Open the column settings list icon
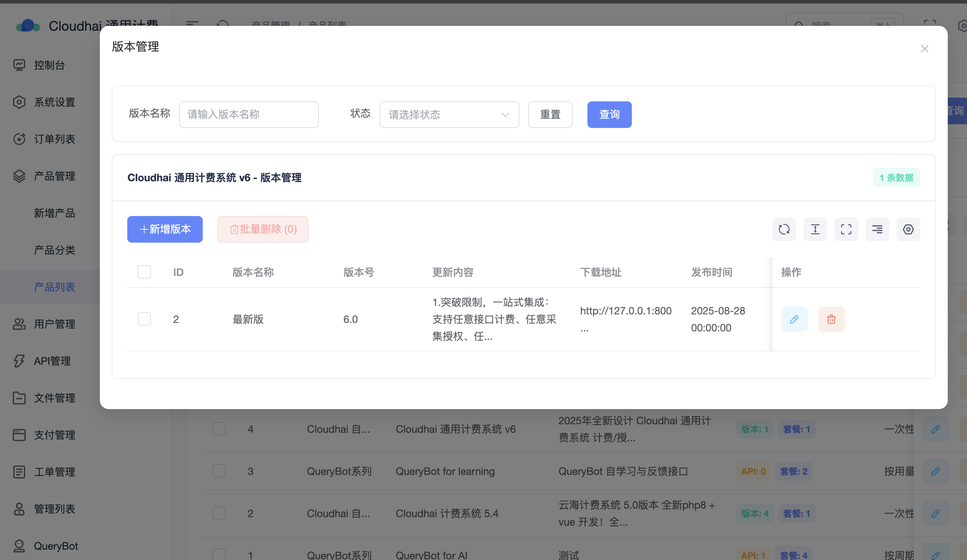The height and width of the screenshot is (560, 967). tap(877, 229)
